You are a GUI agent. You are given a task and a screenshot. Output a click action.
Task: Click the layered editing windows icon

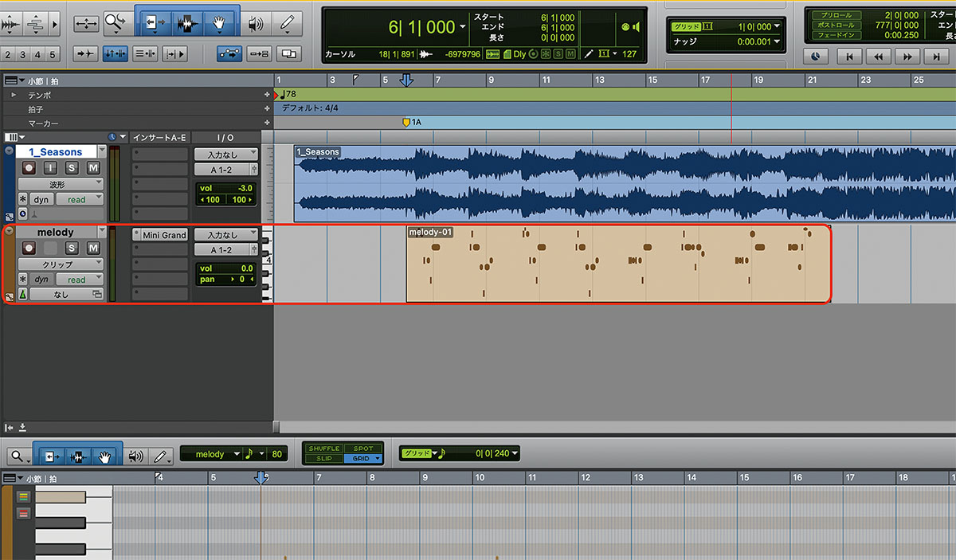(289, 54)
